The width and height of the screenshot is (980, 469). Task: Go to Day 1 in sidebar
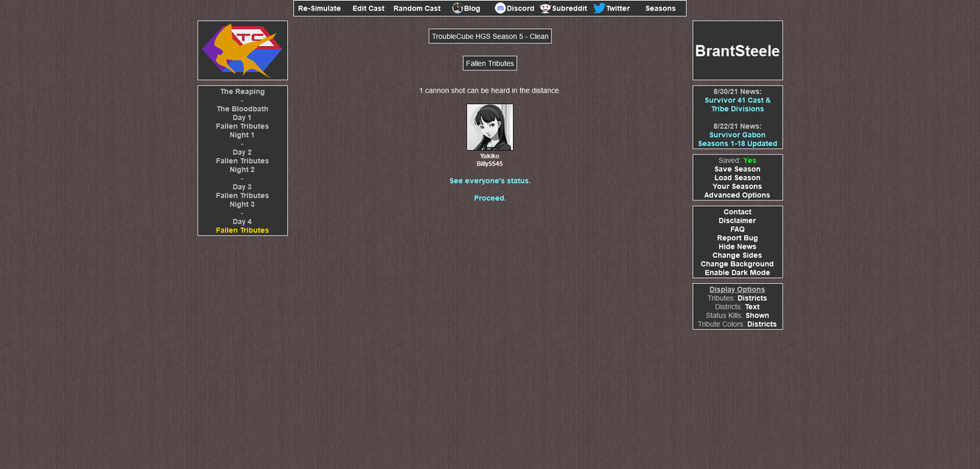pos(243,118)
